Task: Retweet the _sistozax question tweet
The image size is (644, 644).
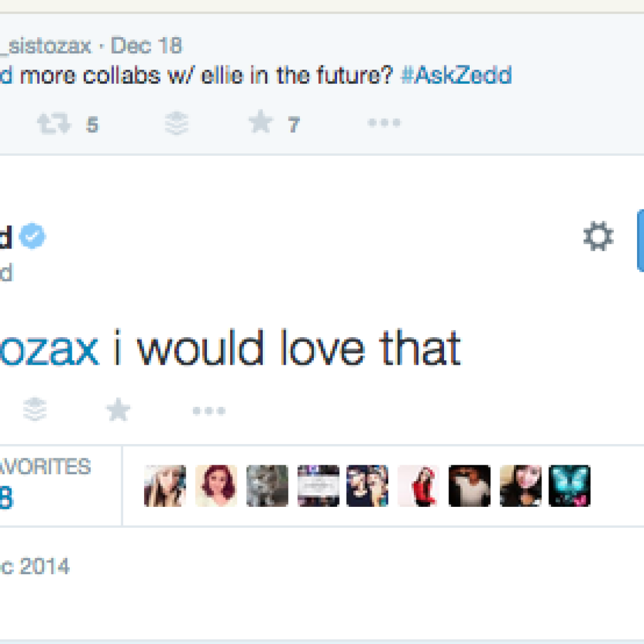Action: 54,125
